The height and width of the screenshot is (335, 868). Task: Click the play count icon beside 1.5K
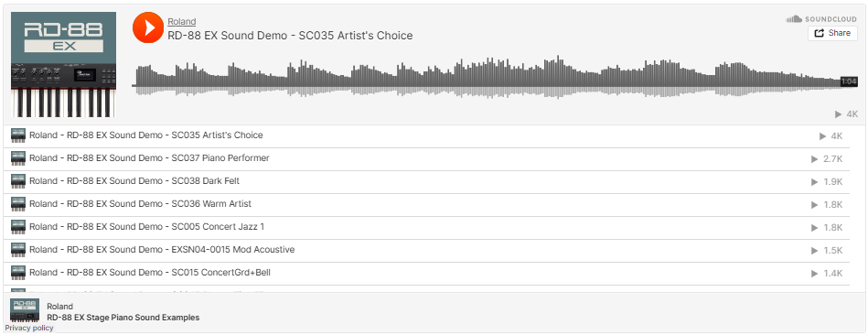[x=814, y=251]
